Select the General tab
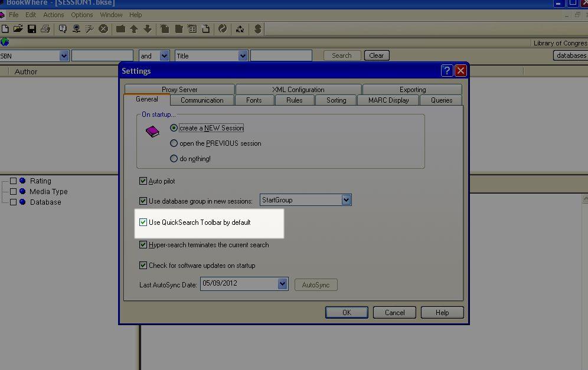588x370 pixels. (147, 99)
